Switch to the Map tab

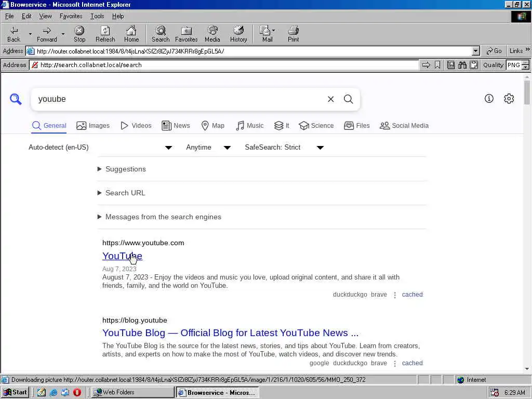click(x=212, y=126)
